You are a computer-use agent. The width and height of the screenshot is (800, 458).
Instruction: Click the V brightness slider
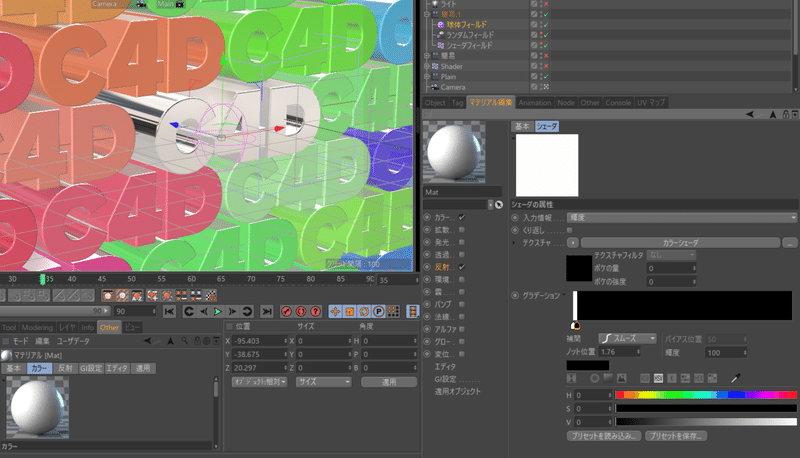point(706,422)
